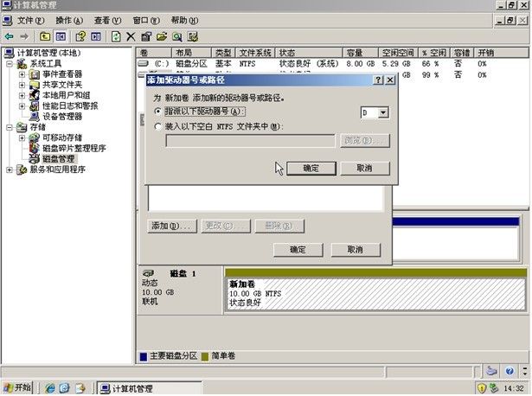Click the 容量 column header
The width and height of the screenshot is (532, 396).
coord(361,53)
